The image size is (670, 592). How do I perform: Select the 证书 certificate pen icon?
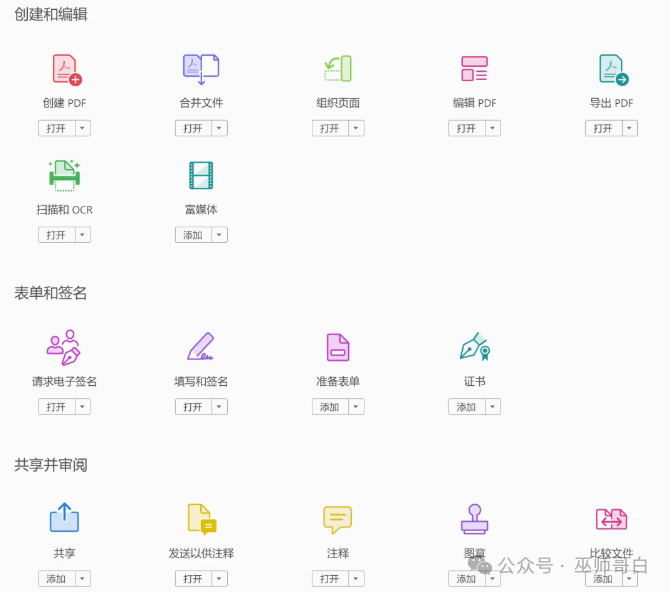(475, 346)
